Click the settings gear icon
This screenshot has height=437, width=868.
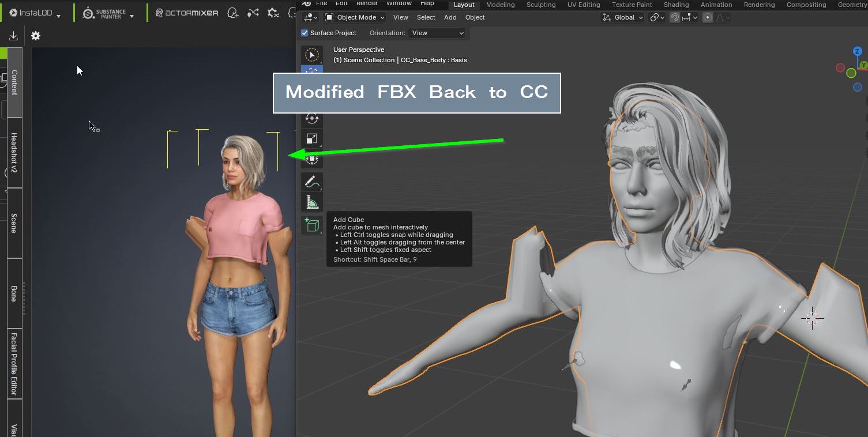(x=36, y=36)
